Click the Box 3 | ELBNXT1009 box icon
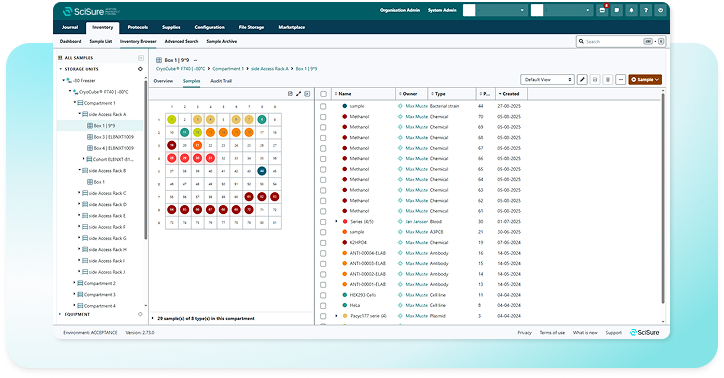 click(90, 137)
